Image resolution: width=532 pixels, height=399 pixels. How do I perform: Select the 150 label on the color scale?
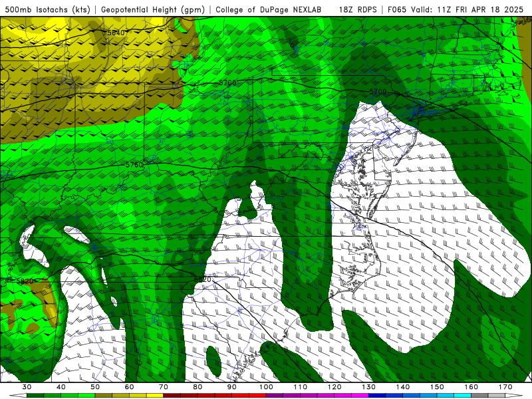coord(437,387)
